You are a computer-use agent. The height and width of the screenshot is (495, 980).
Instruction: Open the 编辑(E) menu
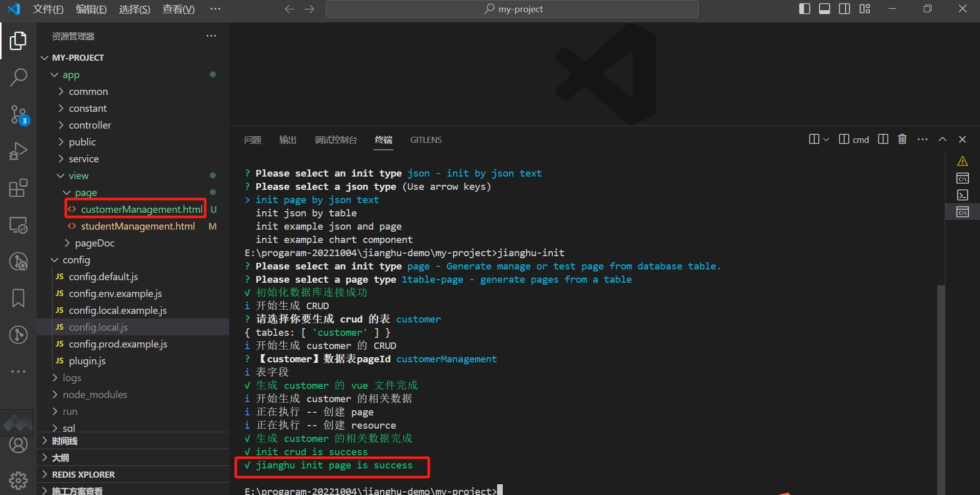pyautogui.click(x=91, y=9)
